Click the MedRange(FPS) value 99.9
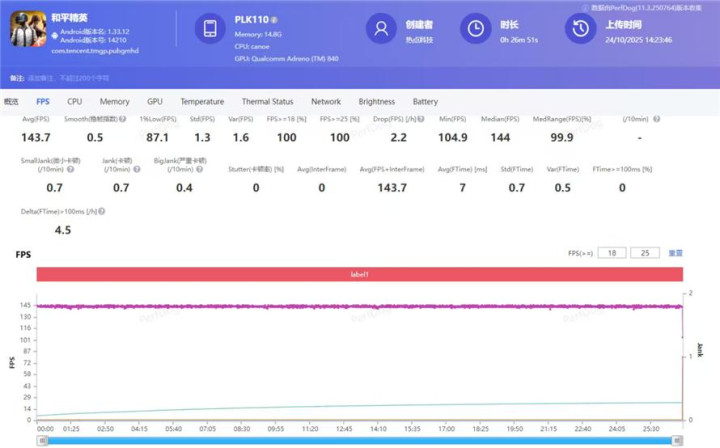 [562, 137]
